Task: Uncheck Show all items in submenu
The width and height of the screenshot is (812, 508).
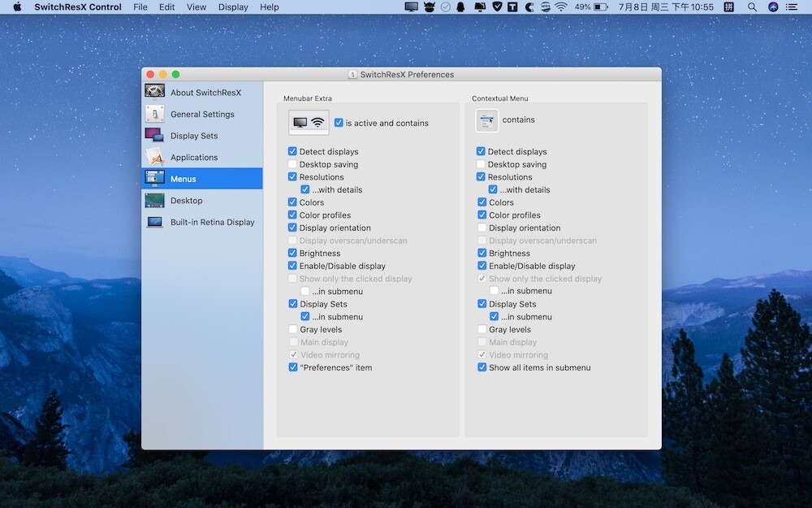Action: [482, 367]
